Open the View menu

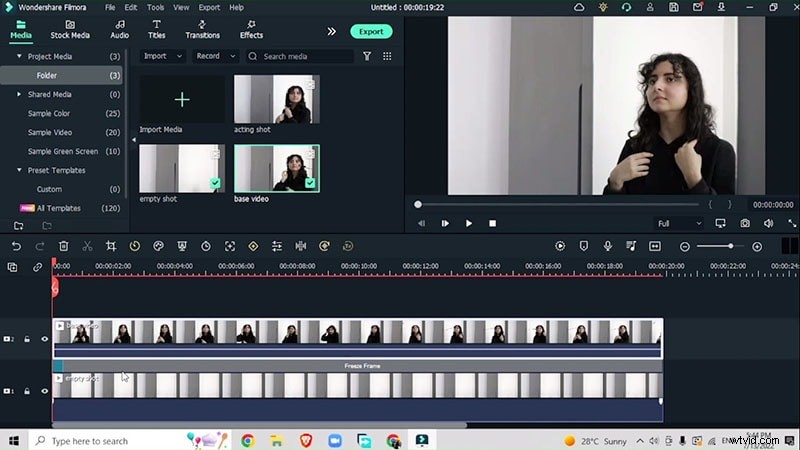pos(181,7)
